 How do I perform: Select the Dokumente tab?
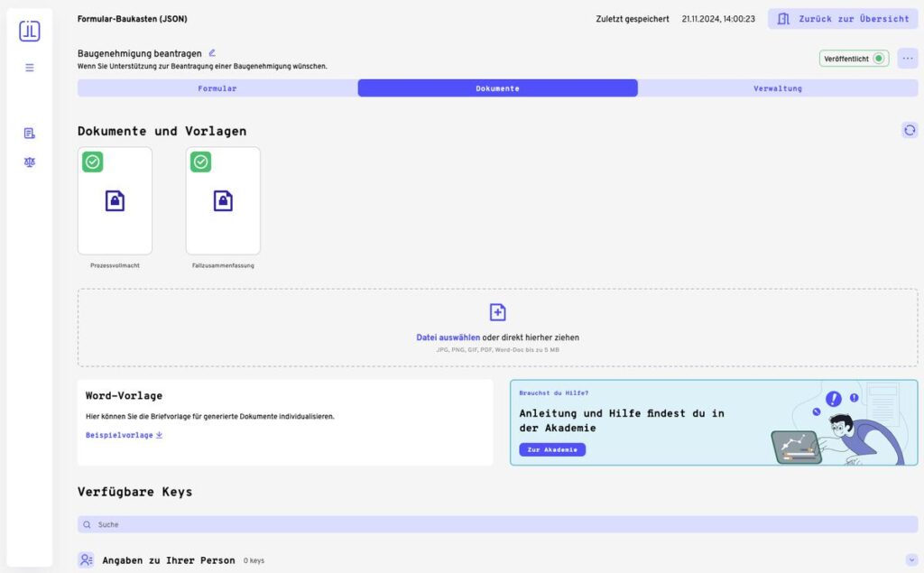pyautogui.click(x=497, y=88)
